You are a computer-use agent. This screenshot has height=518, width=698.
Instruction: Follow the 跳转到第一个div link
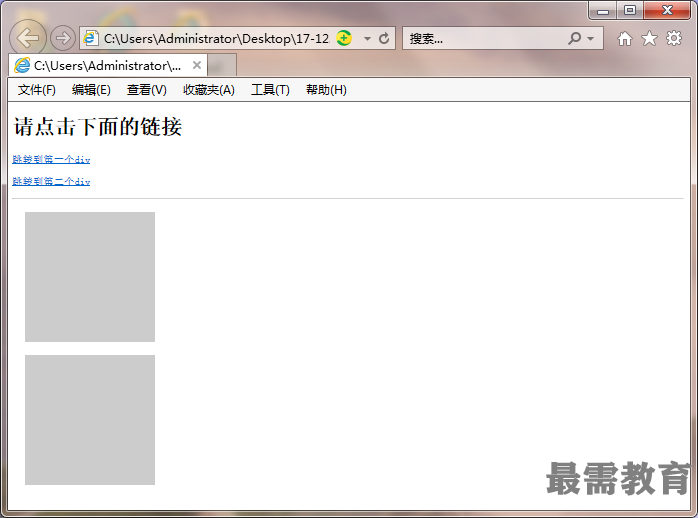(x=51, y=159)
